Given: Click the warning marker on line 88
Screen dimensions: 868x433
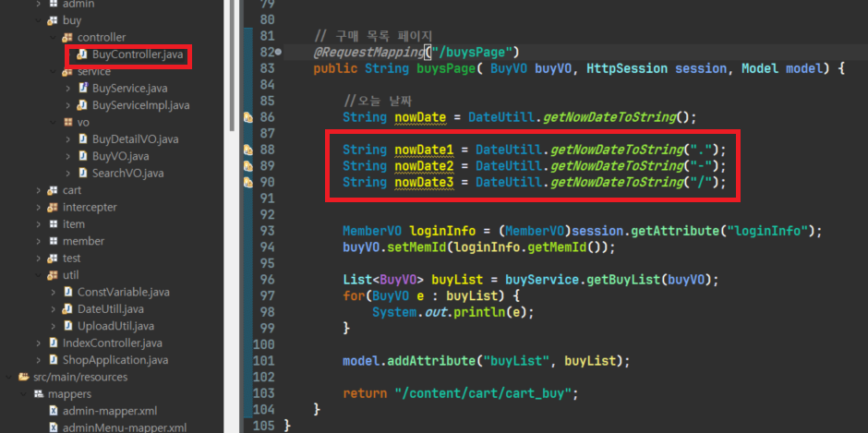Looking at the screenshot, I should [248, 150].
